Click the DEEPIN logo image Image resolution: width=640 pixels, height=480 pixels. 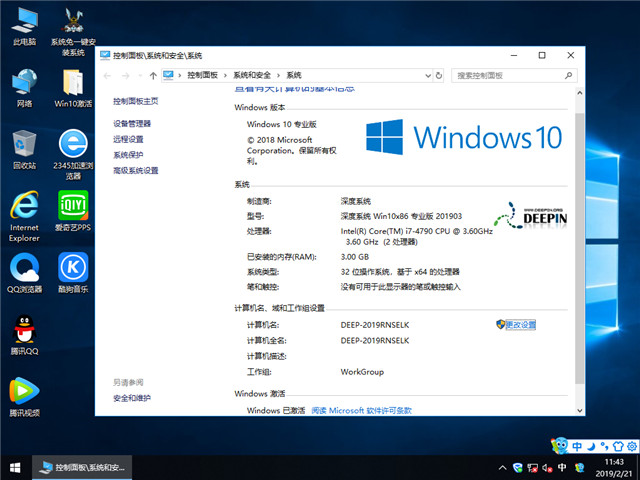click(530, 215)
